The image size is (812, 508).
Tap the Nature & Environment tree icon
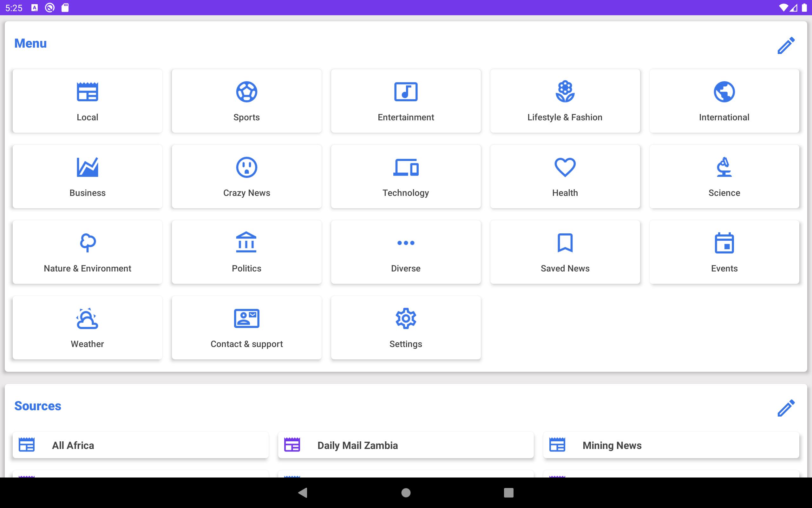click(88, 243)
